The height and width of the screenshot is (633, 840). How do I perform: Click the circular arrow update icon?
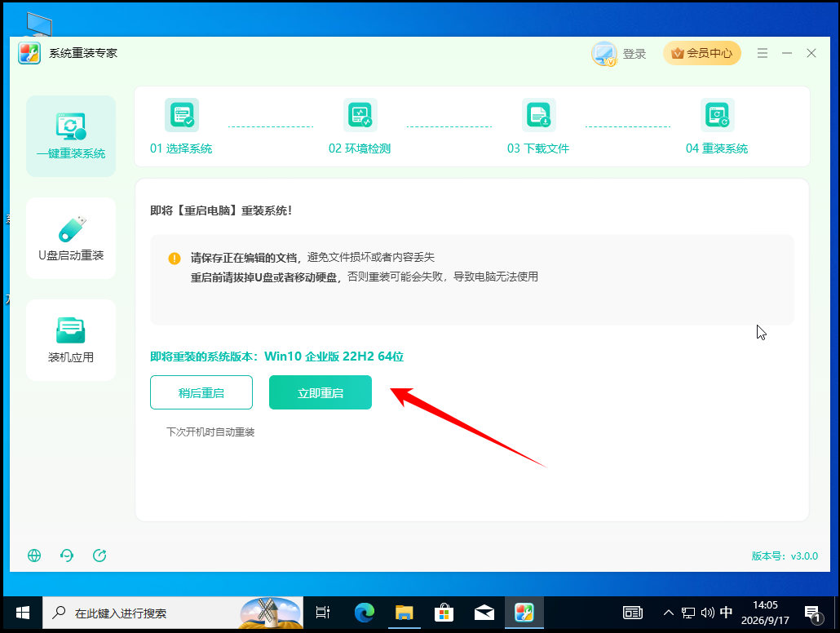[x=99, y=556]
